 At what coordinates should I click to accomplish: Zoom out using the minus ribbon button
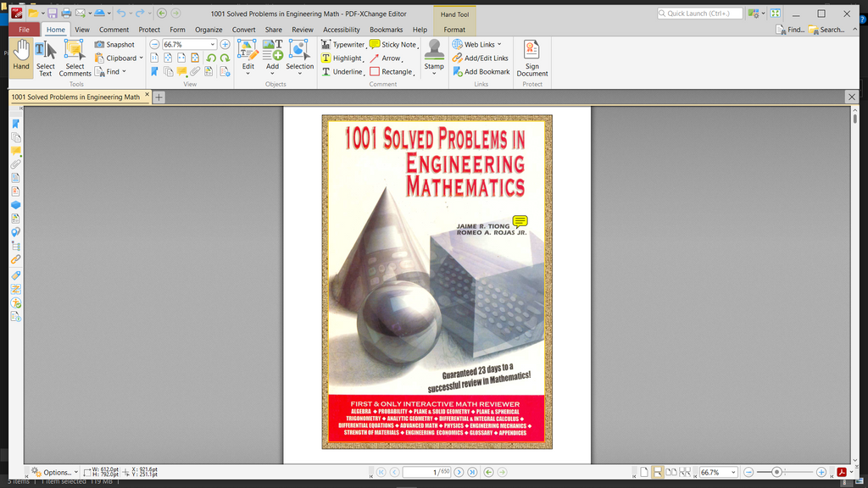click(154, 44)
